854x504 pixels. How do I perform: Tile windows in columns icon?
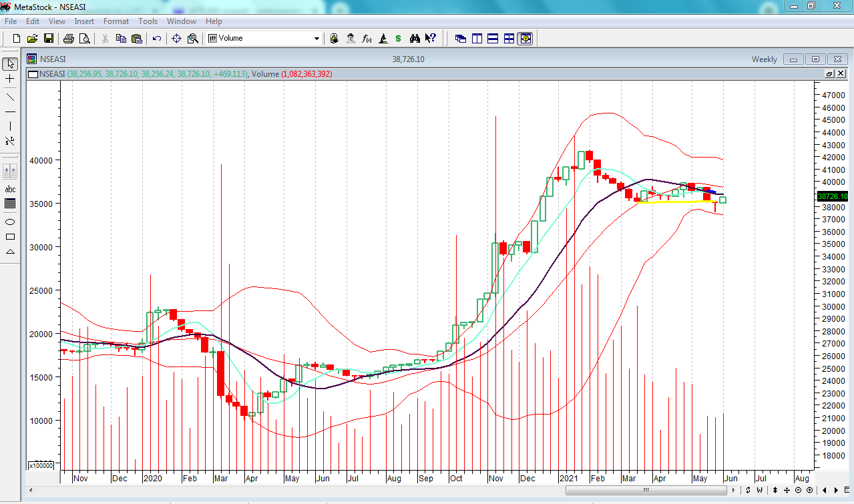click(x=477, y=38)
